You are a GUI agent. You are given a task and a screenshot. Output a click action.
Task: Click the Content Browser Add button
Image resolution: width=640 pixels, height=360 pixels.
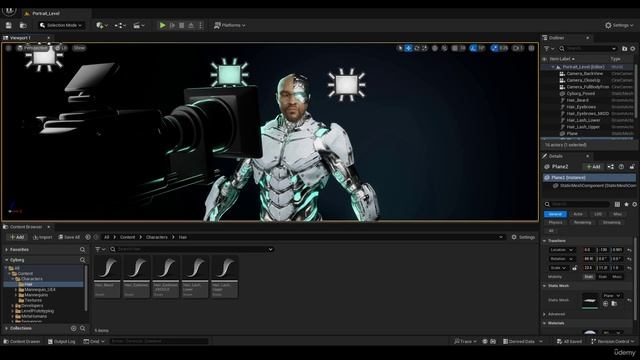[x=17, y=237]
